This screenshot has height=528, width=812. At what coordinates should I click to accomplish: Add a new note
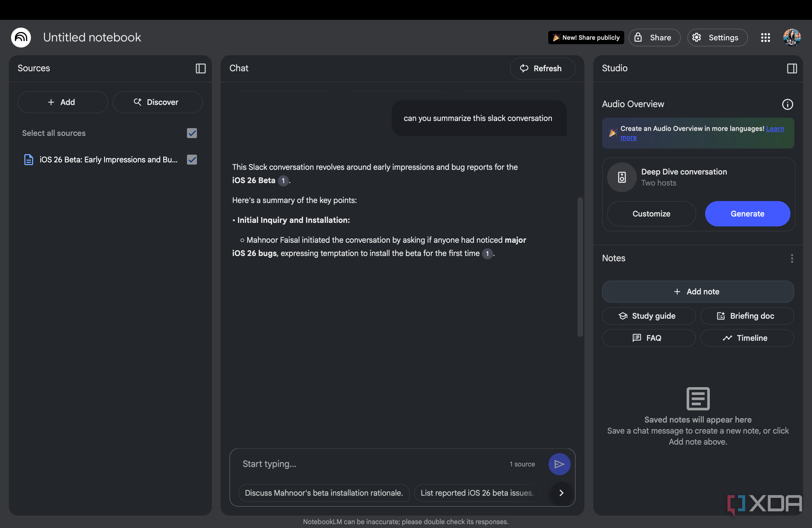tap(698, 292)
